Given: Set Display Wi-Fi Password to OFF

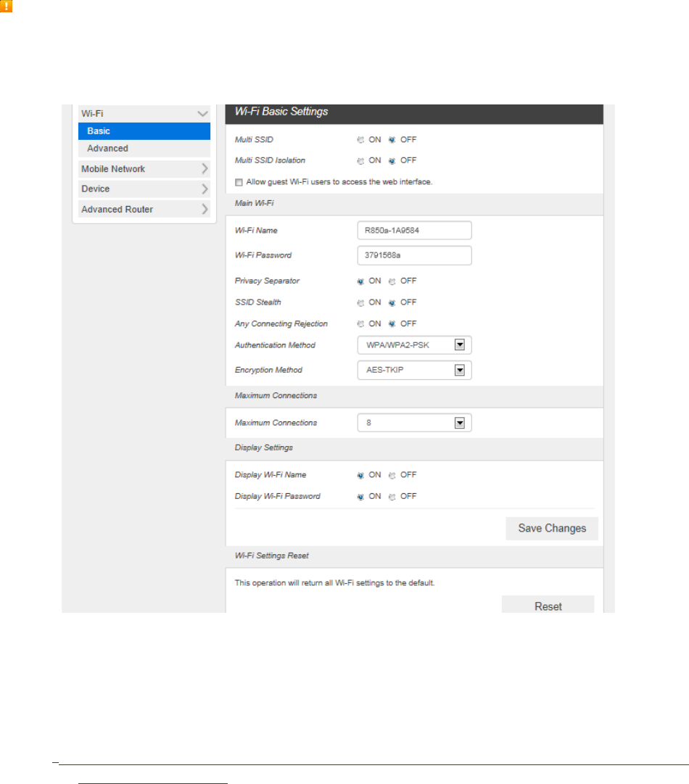Looking at the screenshot, I should (x=392, y=497).
